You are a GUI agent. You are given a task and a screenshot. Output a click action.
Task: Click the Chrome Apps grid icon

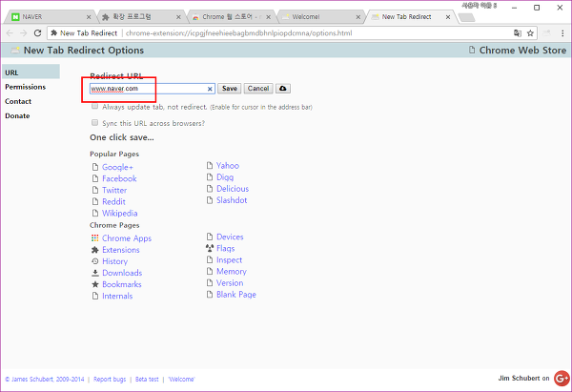coord(94,238)
